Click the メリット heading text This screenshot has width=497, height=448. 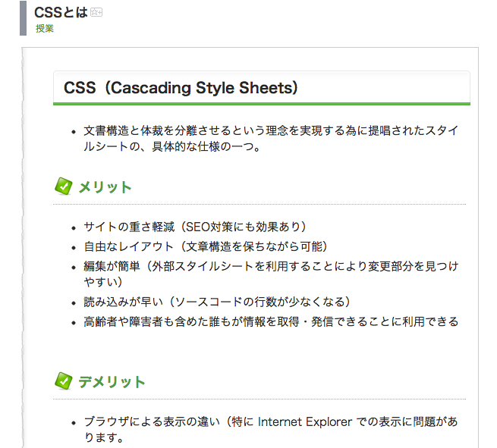point(105,187)
